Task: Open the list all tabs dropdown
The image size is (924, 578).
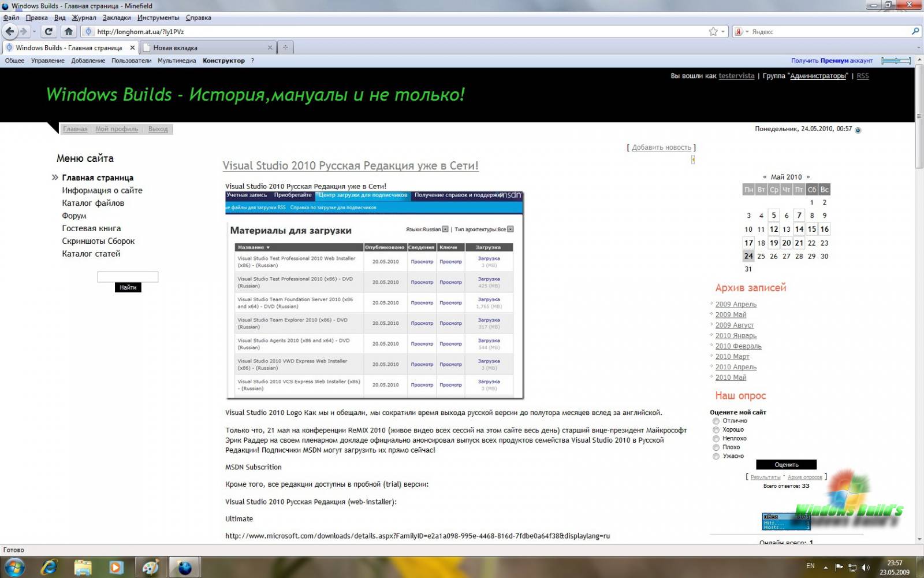Action: tap(918, 47)
